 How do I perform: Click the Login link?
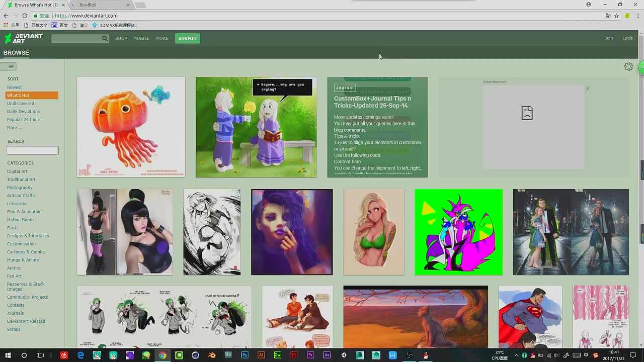click(628, 38)
